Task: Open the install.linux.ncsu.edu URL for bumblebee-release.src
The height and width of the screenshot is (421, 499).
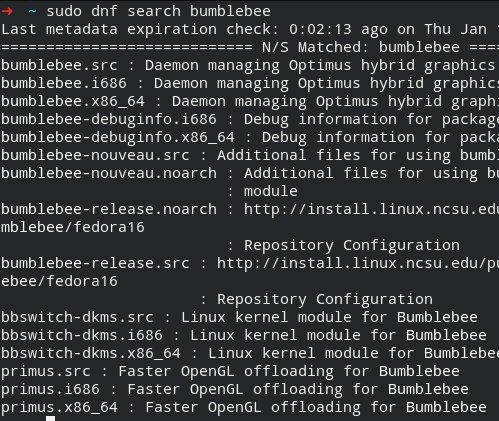Action: click(358, 263)
